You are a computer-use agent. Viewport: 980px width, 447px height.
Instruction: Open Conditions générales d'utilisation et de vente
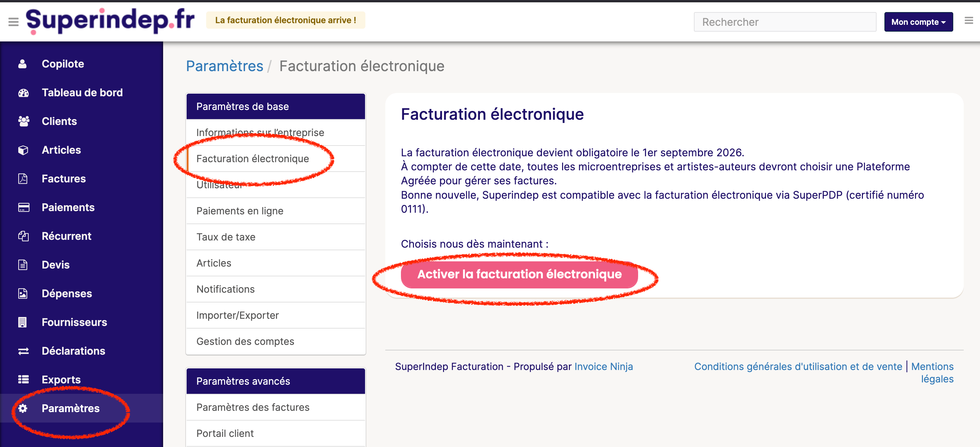pyautogui.click(x=798, y=366)
